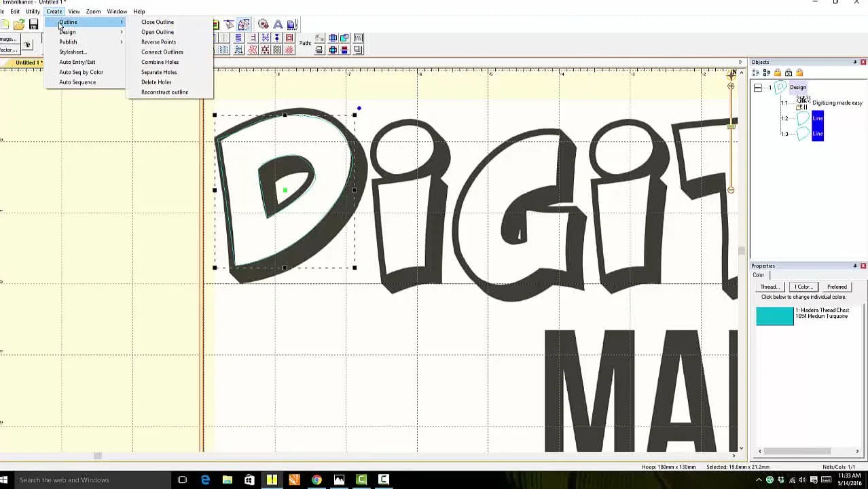Click the second tree-view icon in Objects panel
Screen dimensions: 868x489
(x=767, y=73)
